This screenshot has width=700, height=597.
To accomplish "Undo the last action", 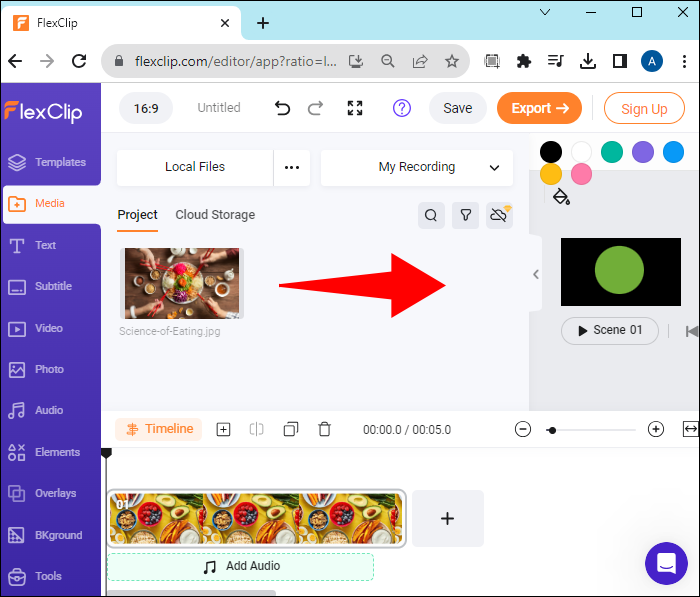I will click(x=282, y=108).
